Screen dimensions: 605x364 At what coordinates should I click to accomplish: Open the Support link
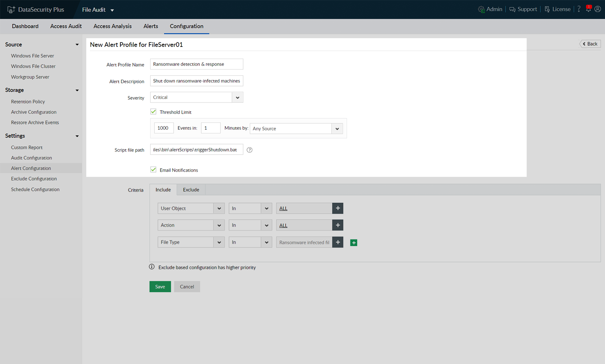tap(523, 9)
